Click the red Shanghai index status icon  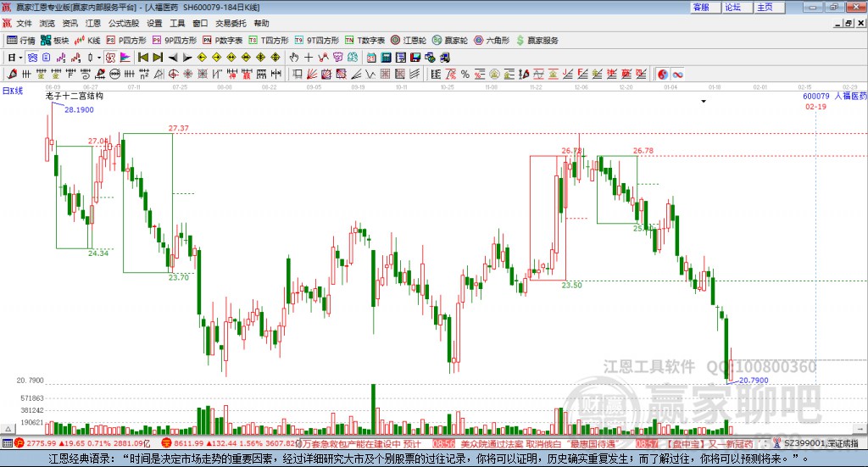pyautogui.click(x=19, y=443)
